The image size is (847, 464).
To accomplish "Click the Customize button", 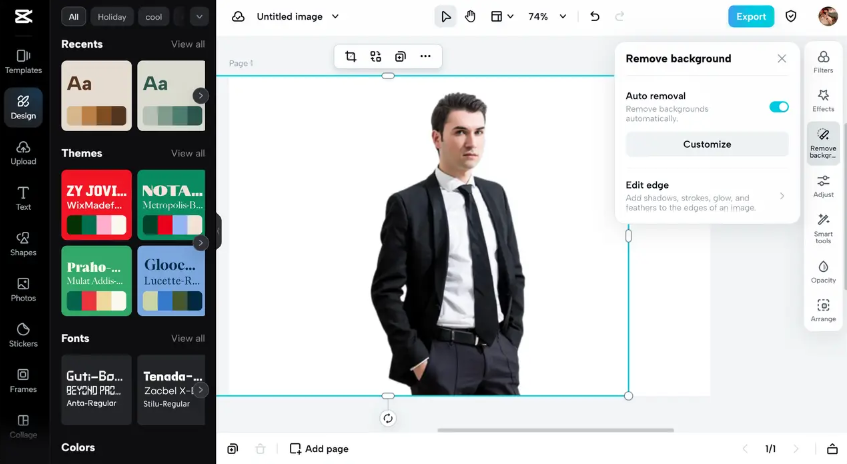I will point(707,144).
